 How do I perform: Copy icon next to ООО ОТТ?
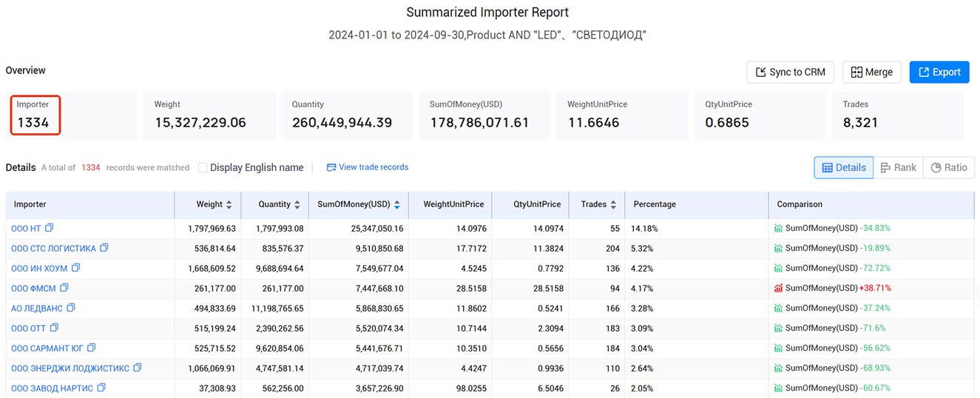(54, 328)
